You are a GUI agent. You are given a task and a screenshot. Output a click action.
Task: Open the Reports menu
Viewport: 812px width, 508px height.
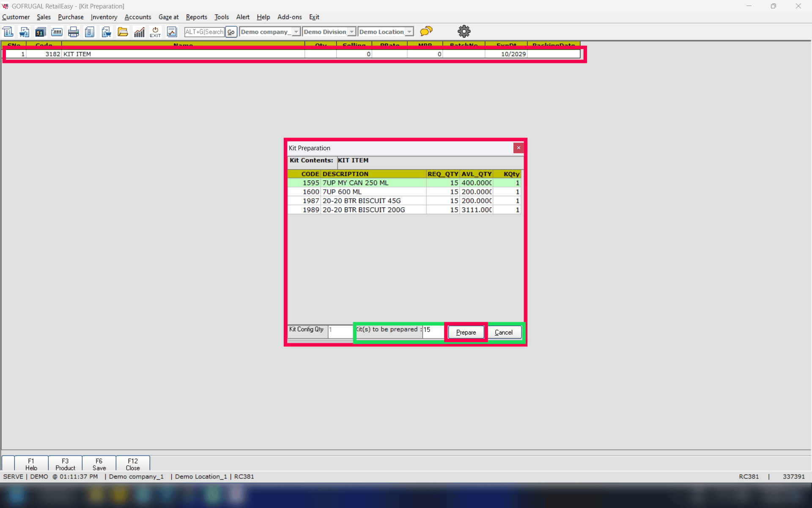(x=196, y=17)
